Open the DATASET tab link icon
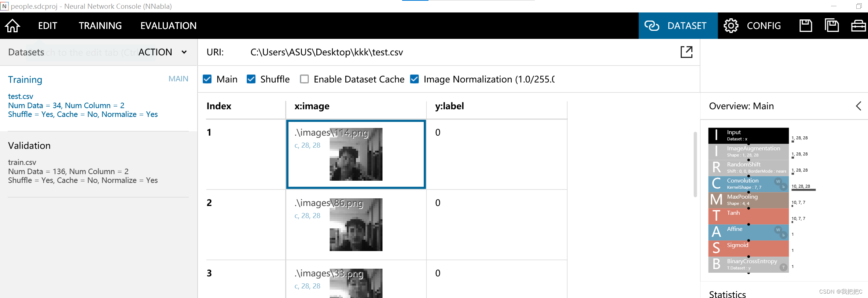This screenshot has height=298, width=868. pyautogui.click(x=652, y=26)
